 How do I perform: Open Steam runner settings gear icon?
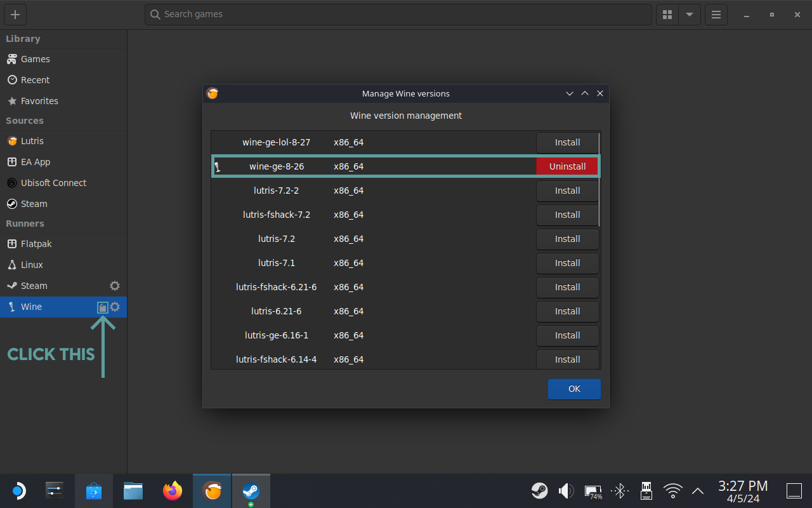(x=115, y=286)
